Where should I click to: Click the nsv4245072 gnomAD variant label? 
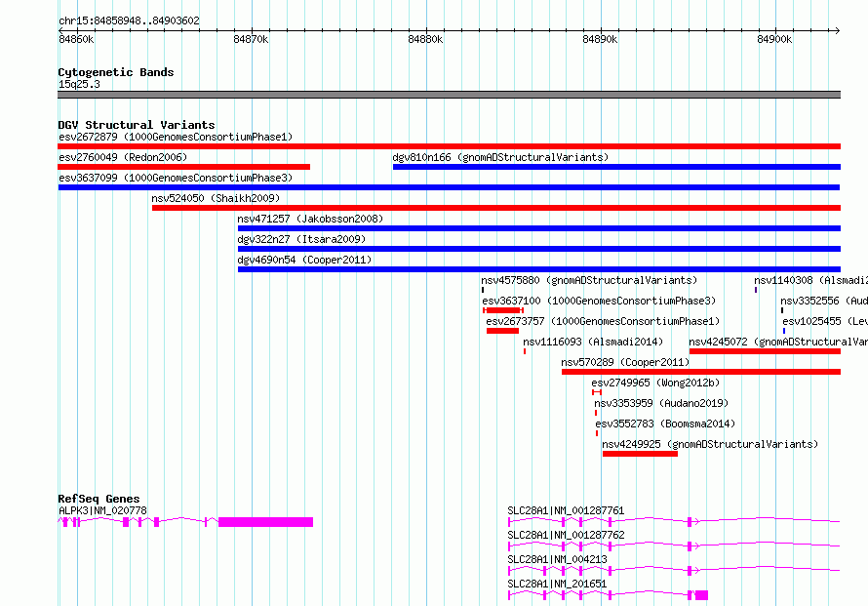point(778,342)
